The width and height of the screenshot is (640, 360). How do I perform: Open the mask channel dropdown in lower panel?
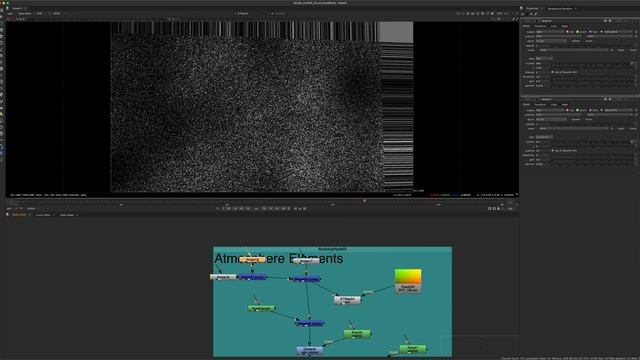tap(573, 129)
